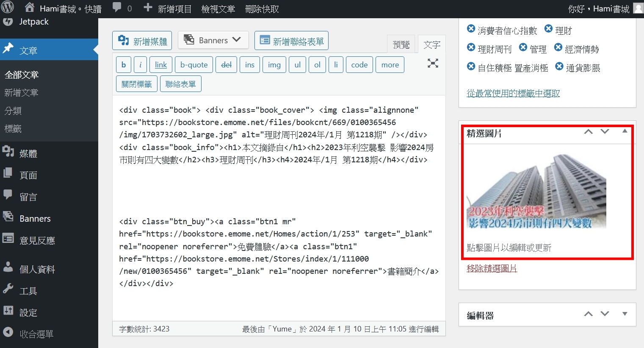Screen dimensions: 644x348
Task: Toggle fullscreen editor mode icon
Action: point(432,64)
